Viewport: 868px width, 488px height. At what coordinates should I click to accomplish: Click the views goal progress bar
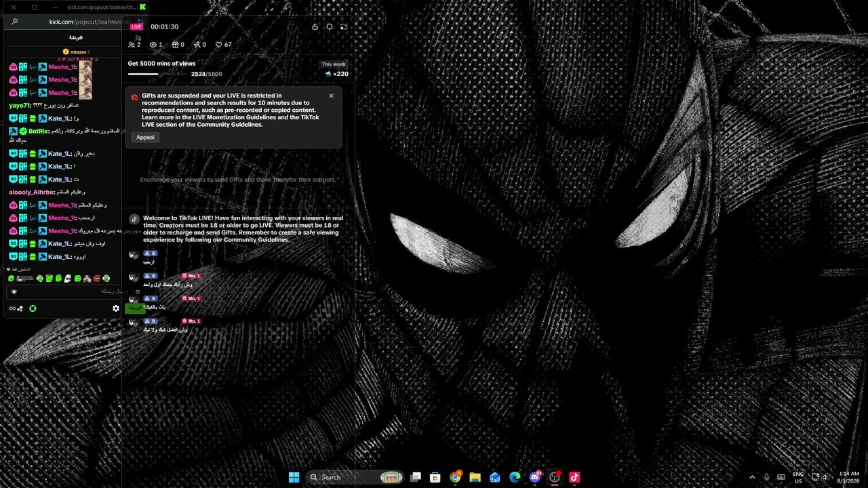click(158, 74)
